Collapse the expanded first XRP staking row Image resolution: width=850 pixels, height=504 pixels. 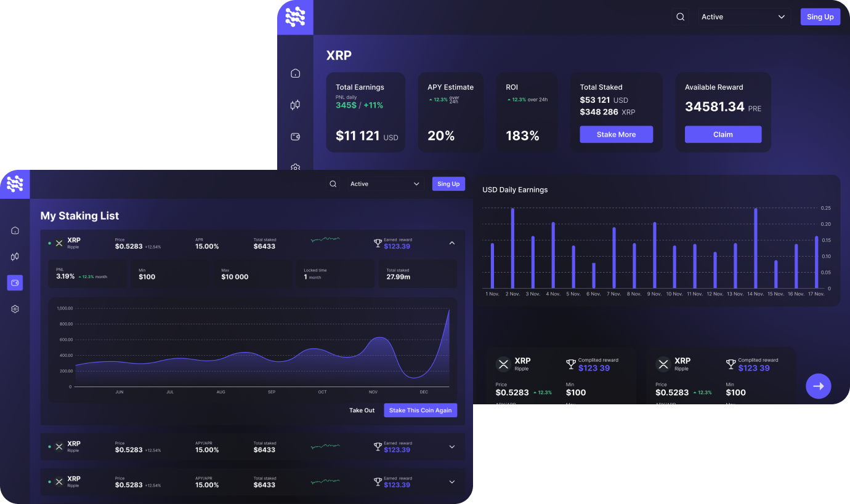(x=451, y=243)
